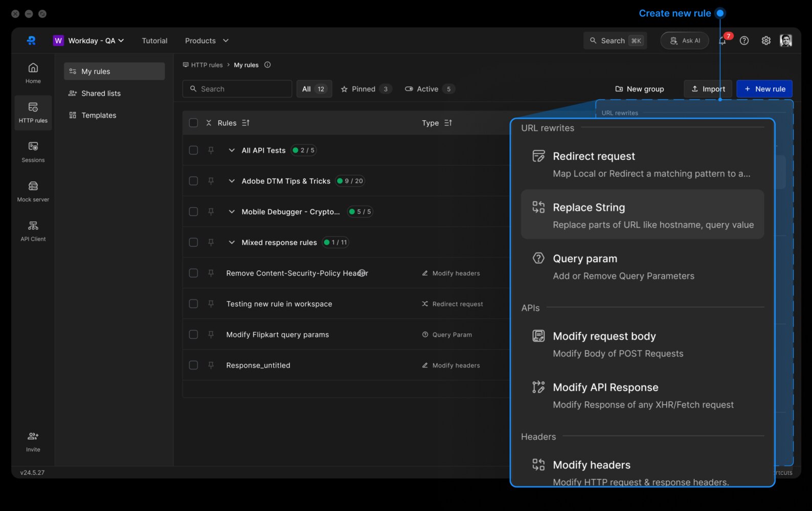Open the Workday - QA workspace dropdown

click(88, 40)
